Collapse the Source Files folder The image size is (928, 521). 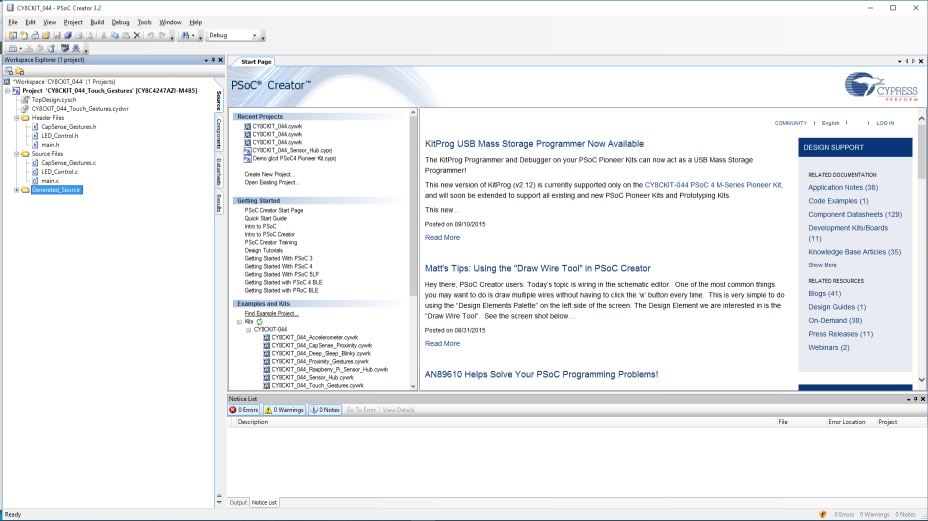tap(17, 154)
